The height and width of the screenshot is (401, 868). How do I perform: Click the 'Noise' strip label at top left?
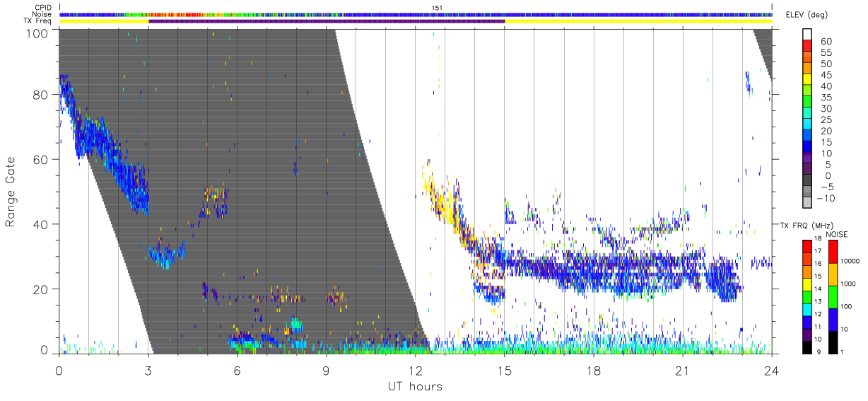pyautogui.click(x=43, y=15)
